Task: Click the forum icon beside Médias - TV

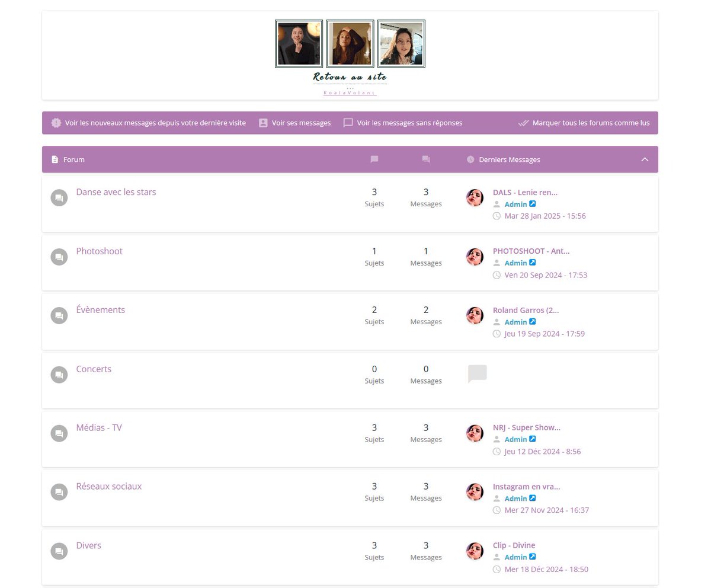Action: click(59, 433)
